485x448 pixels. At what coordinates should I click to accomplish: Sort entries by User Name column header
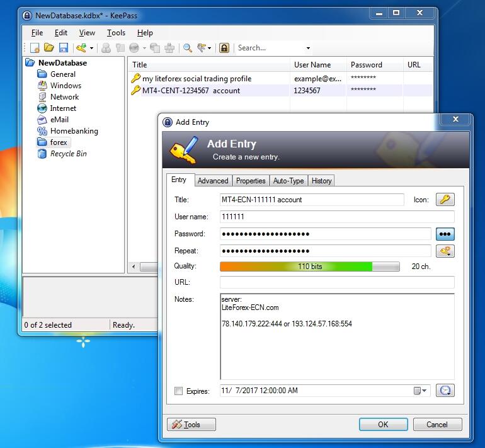[x=318, y=65]
